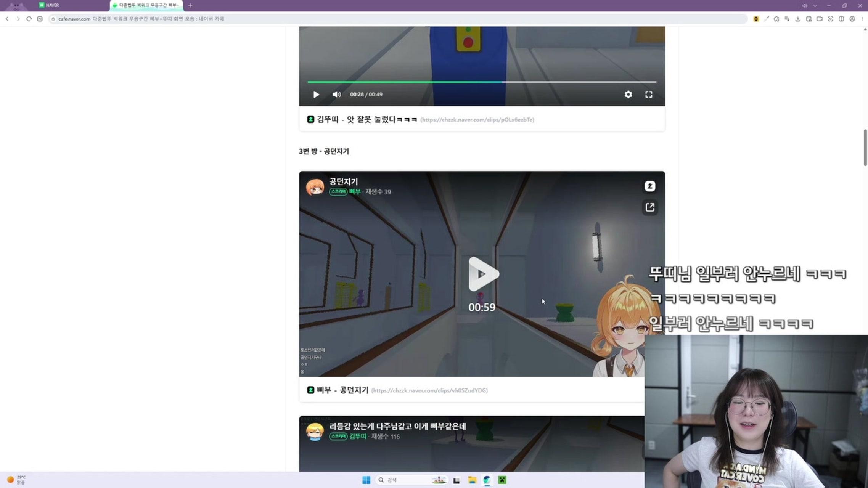Open the Minecraft creeper taskbar icon
The height and width of the screenshot is (488, 868).
(502, 480)
